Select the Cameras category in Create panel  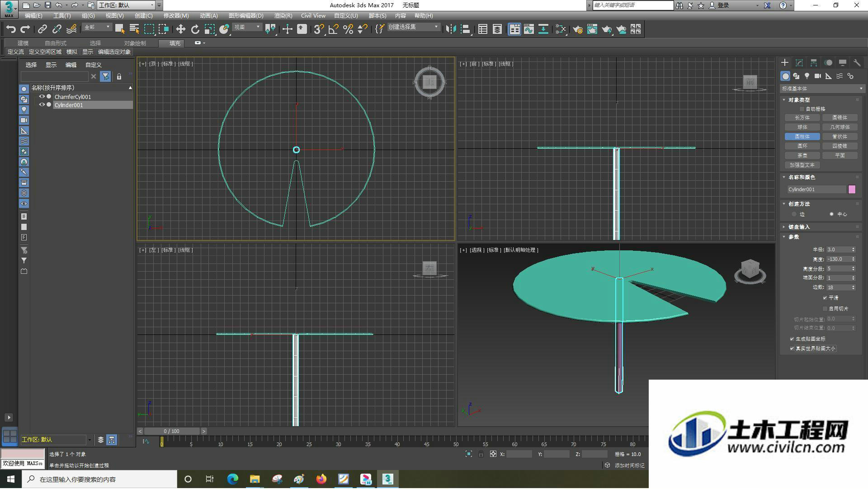point(818,76)
